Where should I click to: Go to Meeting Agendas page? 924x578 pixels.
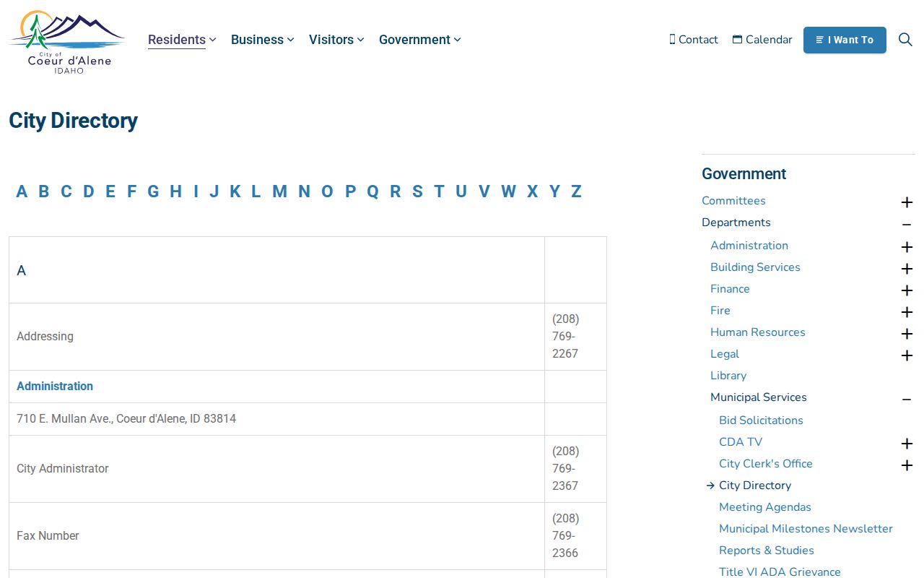pyautogui.click(x=765, y=507)
